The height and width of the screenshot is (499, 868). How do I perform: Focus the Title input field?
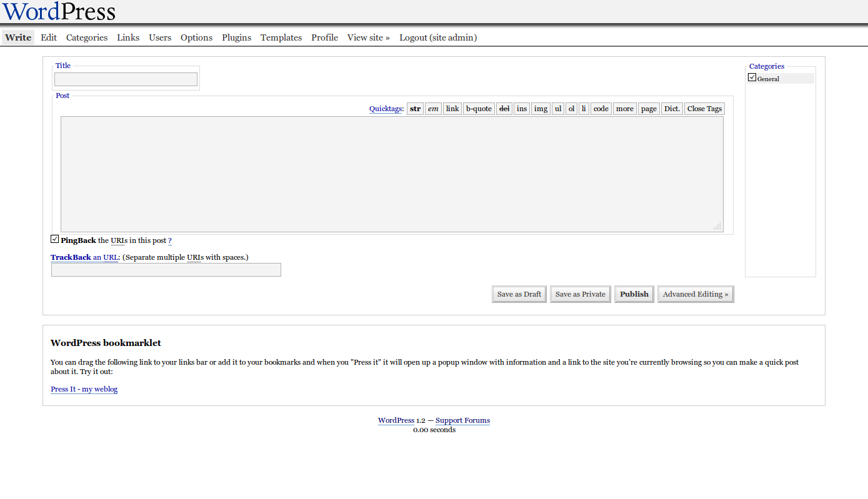pyautogui.click(x=126, y=79)
